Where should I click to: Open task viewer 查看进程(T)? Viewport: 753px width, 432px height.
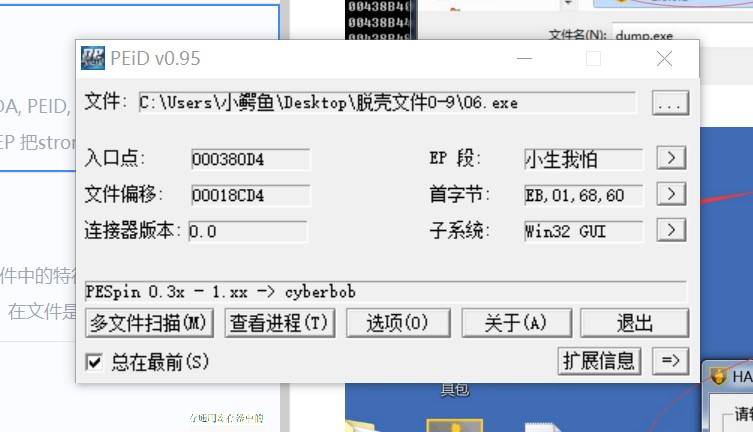coord(279,323)
